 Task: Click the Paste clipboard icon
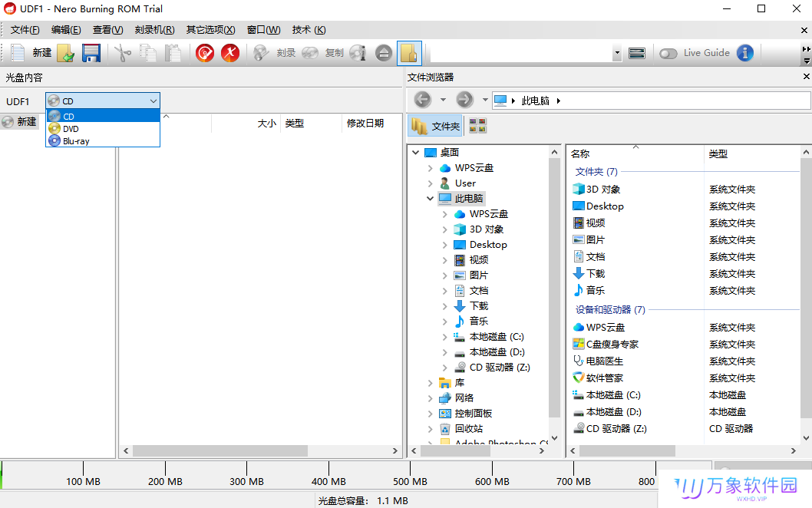pos(173,53)
